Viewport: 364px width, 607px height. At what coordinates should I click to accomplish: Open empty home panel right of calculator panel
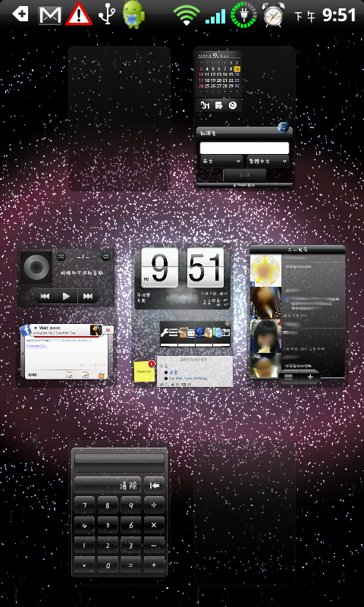point(244,513)
